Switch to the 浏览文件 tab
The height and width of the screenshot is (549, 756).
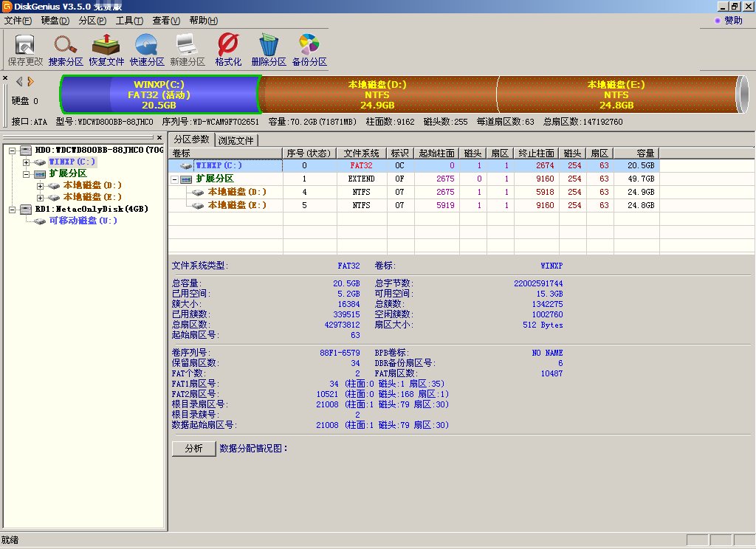236,140
